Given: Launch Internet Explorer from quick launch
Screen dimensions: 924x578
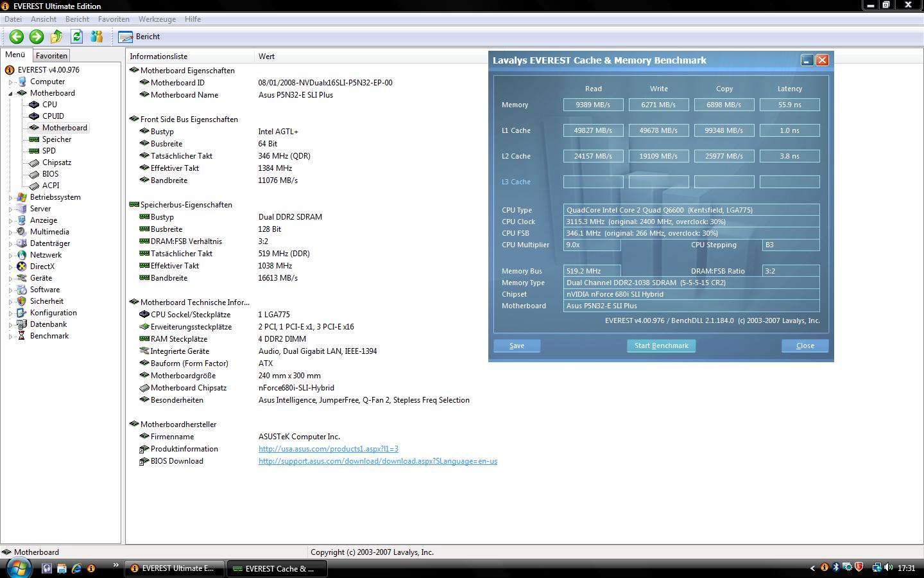Looking at the screenshot, I should click(x=76, y=568).
